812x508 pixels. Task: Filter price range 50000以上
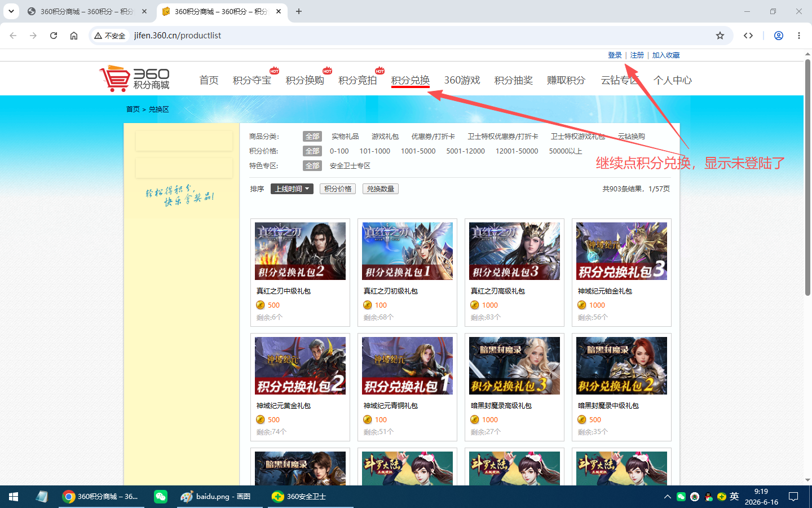pos(566,151)
